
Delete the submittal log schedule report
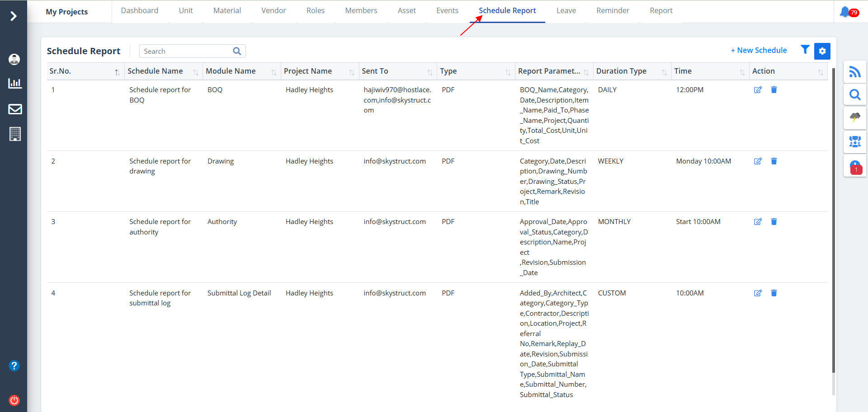774,293
